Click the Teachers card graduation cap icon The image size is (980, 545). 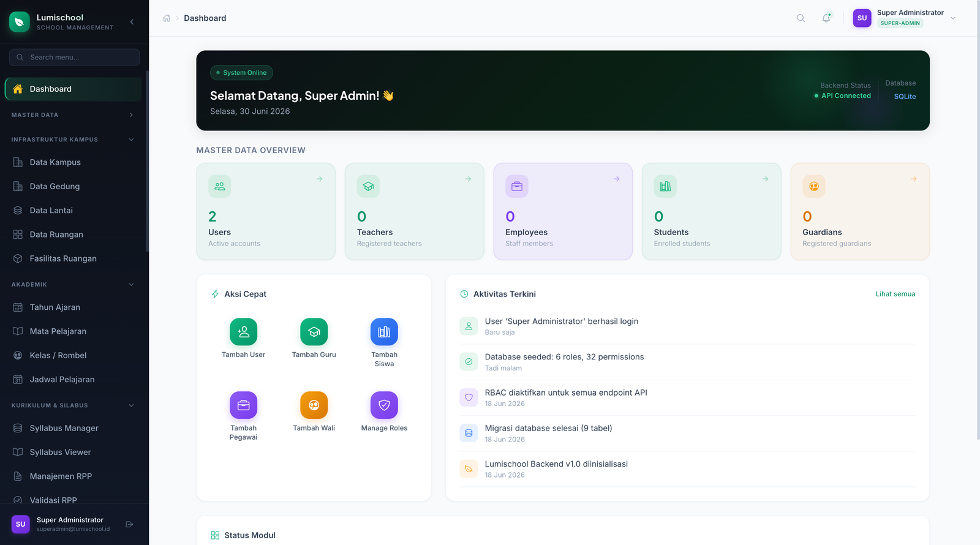[x=368, y=186]
